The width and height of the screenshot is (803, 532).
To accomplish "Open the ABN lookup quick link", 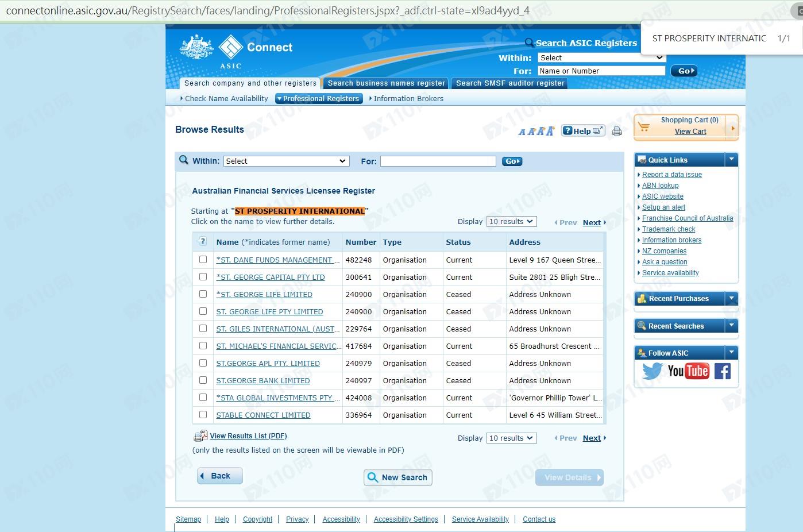I will (660, 186).
